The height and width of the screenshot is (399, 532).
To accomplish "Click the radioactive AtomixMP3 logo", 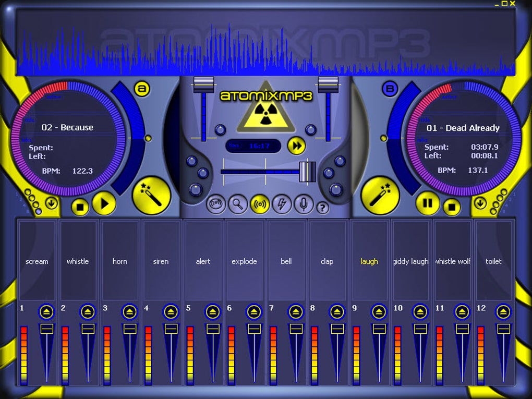I will pyautogui.click(x=265, y=107).
